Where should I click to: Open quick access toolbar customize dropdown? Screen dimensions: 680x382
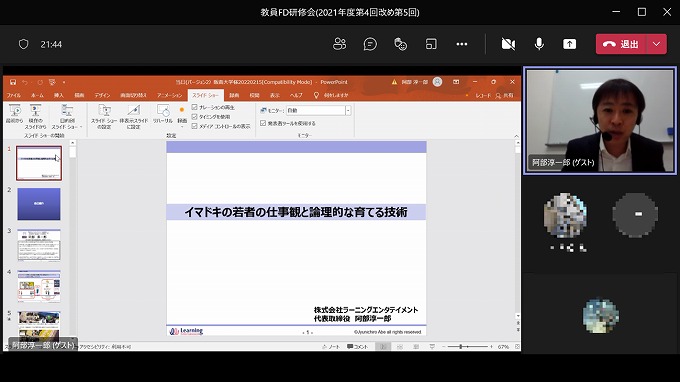[64, 82]
